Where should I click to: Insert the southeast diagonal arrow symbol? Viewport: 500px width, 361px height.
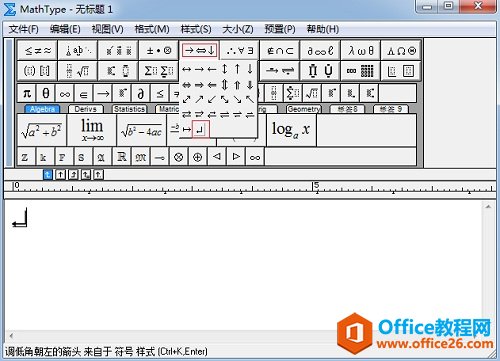[x=237, y=99]
